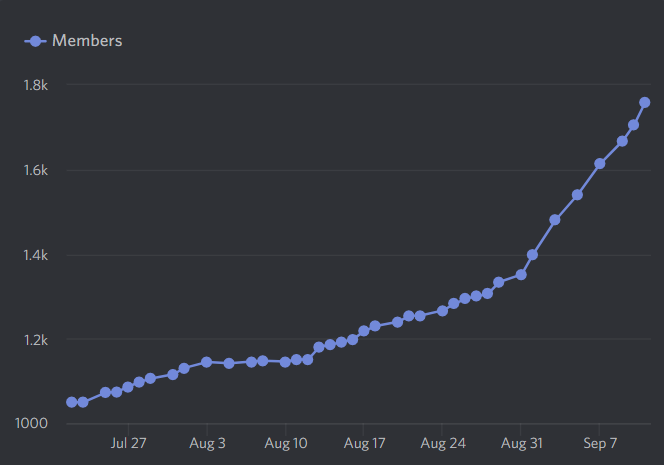Screen dimensions: 664x465
Task: Click the second-to-last data point
Action: click(x=633, y=125)
